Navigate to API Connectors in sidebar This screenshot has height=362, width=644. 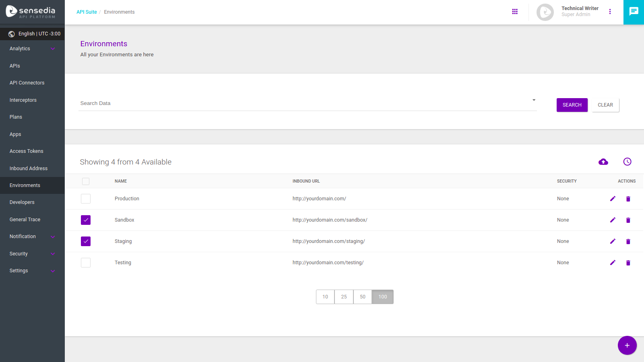tap(27, 82)
